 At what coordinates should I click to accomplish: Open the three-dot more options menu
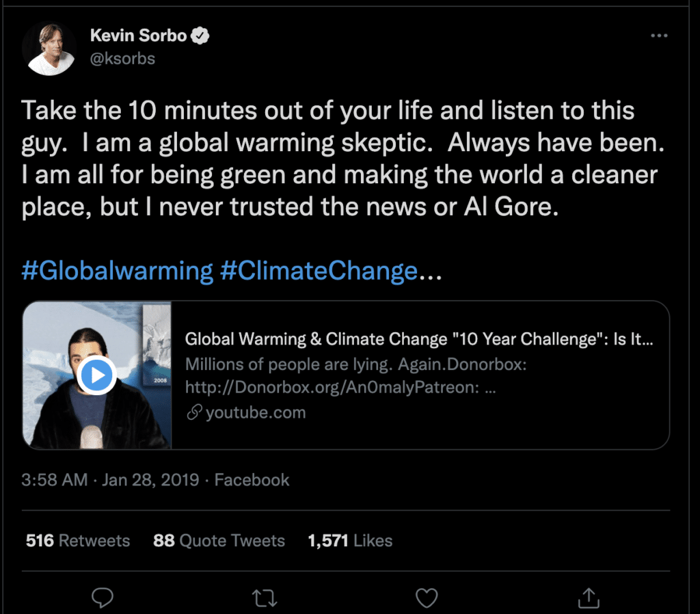(659, 36)
